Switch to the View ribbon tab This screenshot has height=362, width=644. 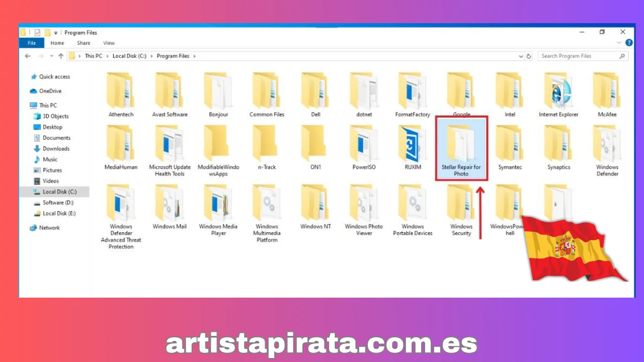pos(109,43)
